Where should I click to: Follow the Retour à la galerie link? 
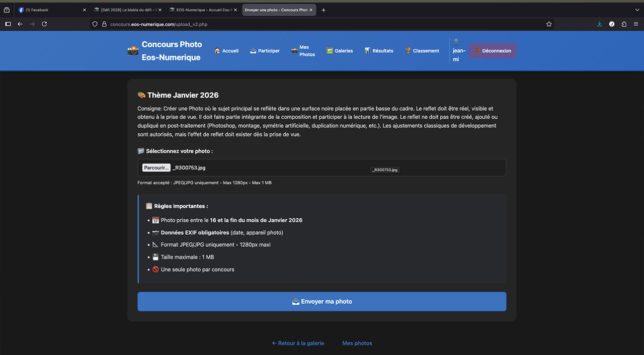298,343
